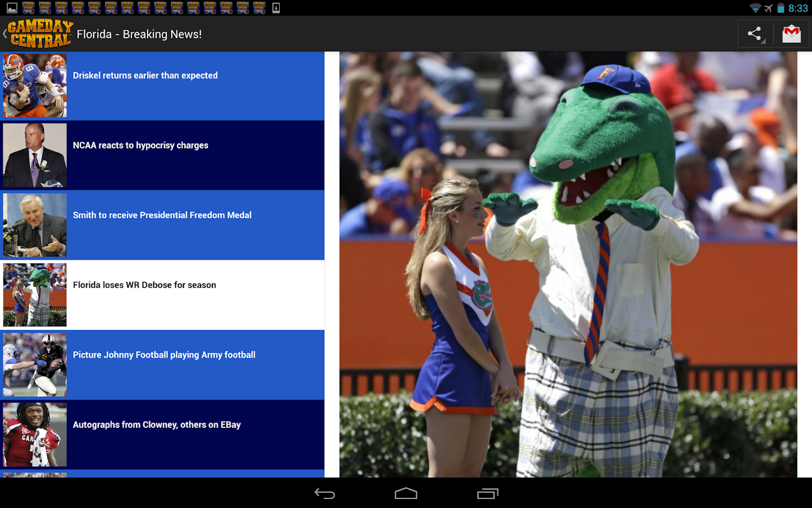Open the share menu icon
The width and height of the screenshot is (812, 508).
754,34
